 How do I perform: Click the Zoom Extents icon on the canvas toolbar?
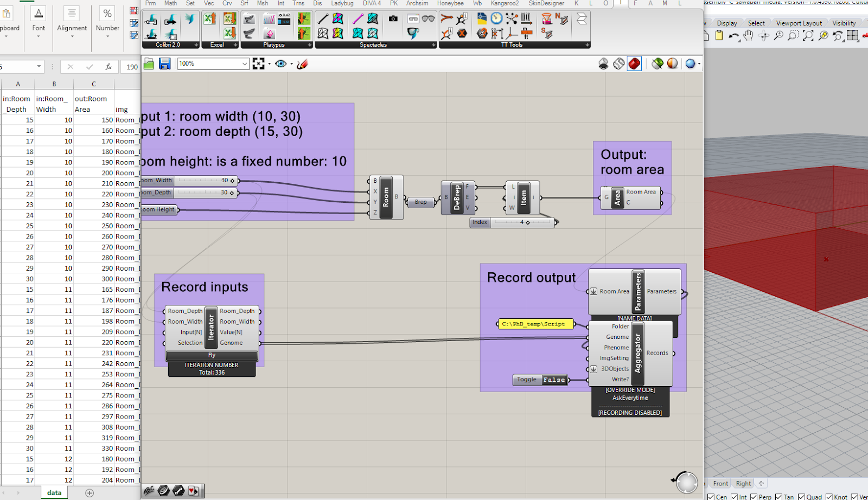(x=259, y=64)
